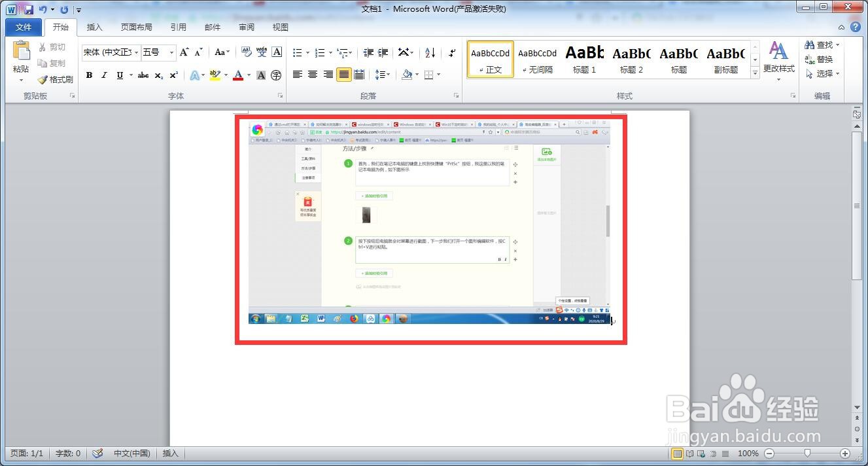
Task: Open Word Help question mark
Action: [x=856, y=27]
